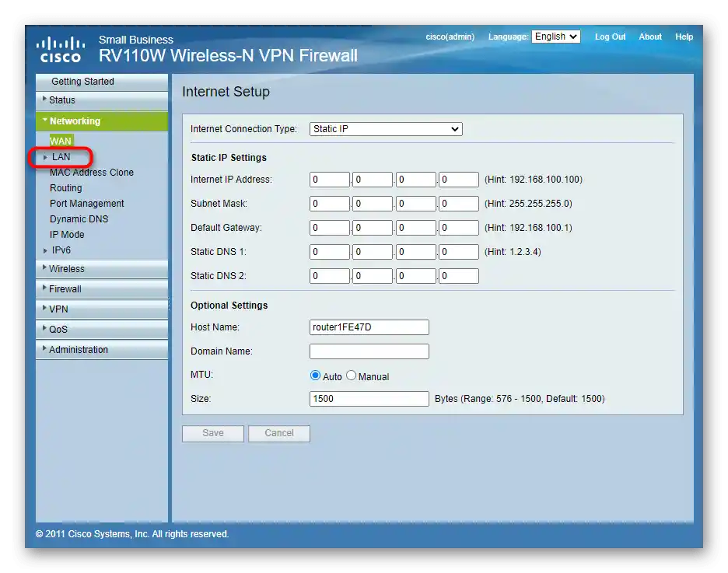Expand the VPN menu section

click(102, 309)
